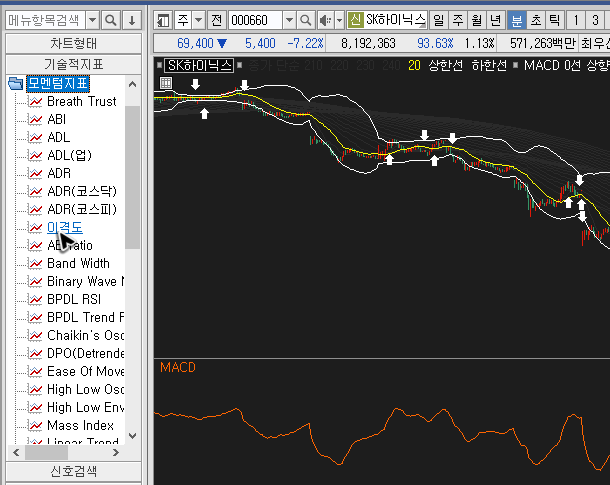The height and width of the screenshot is (485, 610).
Task: Open the 기술적지표 panel
Action: pos(74,64)
